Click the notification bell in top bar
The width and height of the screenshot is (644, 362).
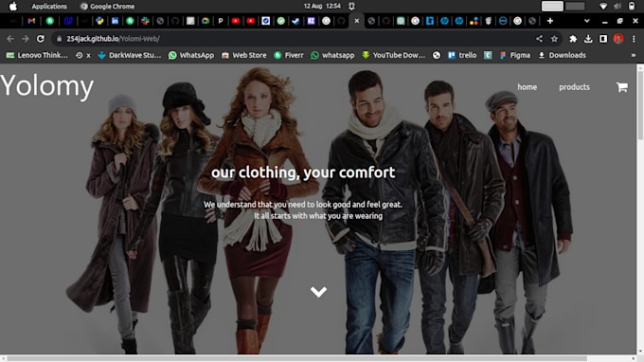pyautogui.click(x=351, y=7)
